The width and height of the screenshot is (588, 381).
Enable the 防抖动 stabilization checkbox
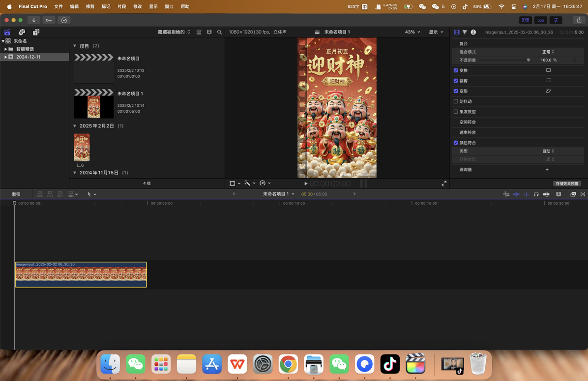pos(455,101)
